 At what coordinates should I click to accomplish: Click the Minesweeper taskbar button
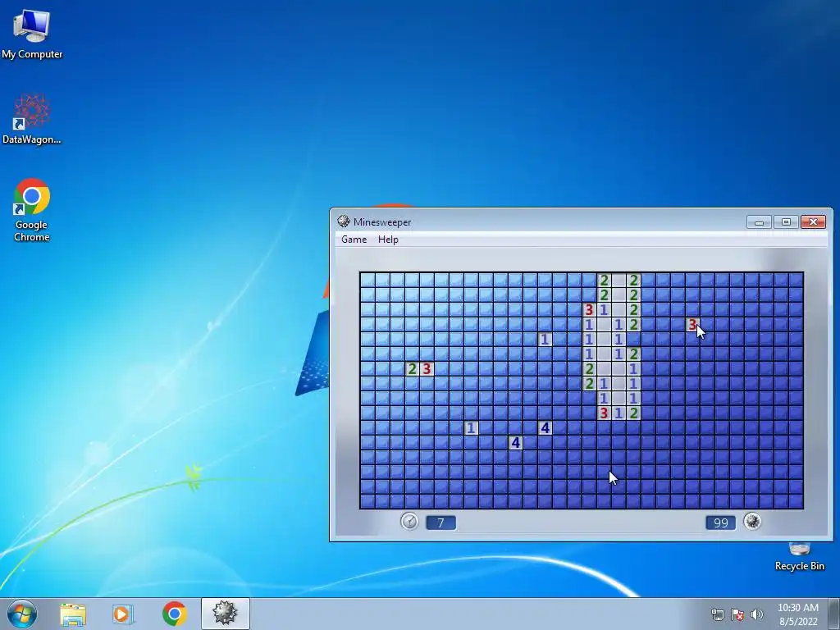point(225,614)
